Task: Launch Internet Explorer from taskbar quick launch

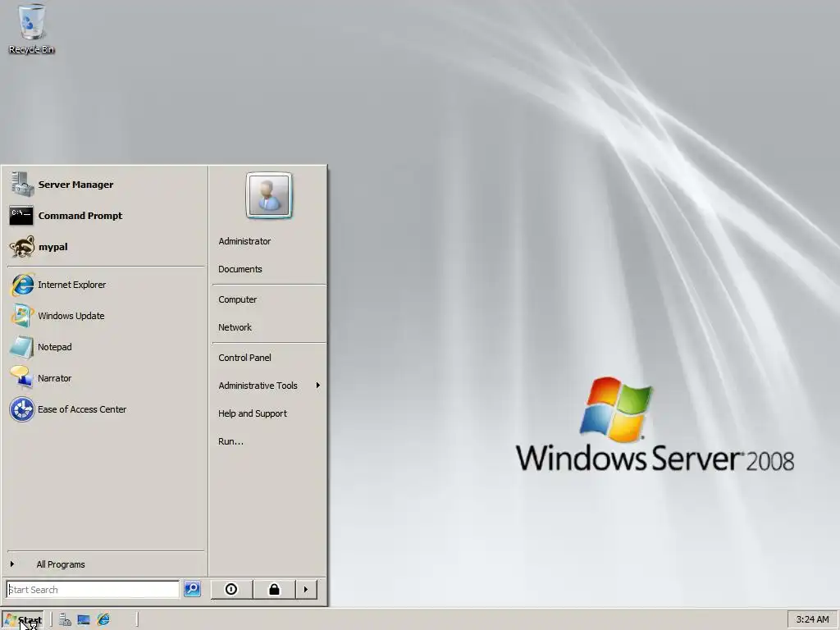Action: tap(103, 620)
